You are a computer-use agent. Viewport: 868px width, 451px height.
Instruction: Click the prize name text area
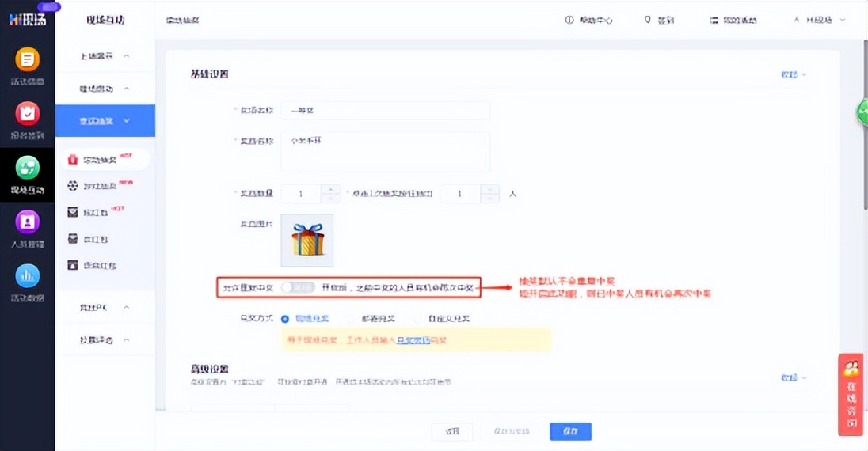tap(385, 151)
